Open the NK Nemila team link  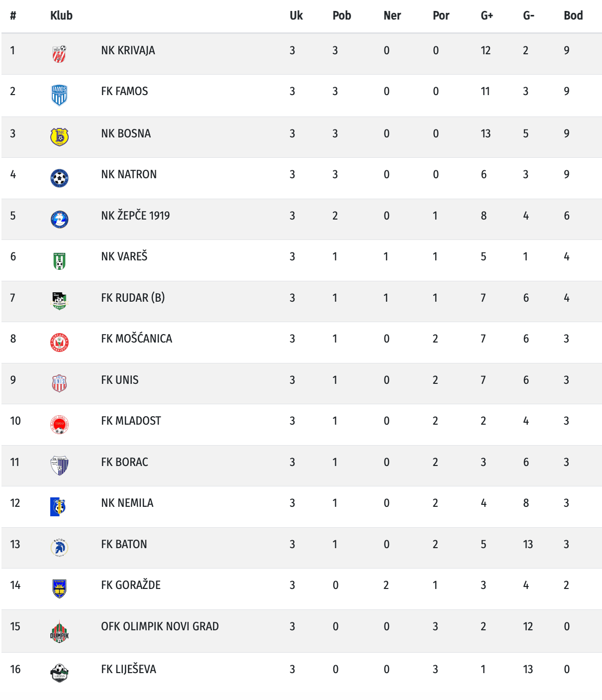tap(127, 503)
